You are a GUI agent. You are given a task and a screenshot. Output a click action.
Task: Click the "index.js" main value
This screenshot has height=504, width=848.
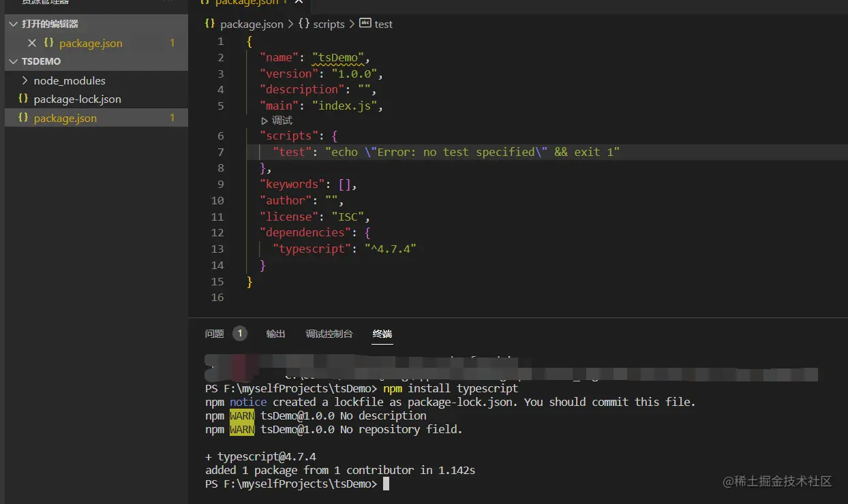pos(345,106)
